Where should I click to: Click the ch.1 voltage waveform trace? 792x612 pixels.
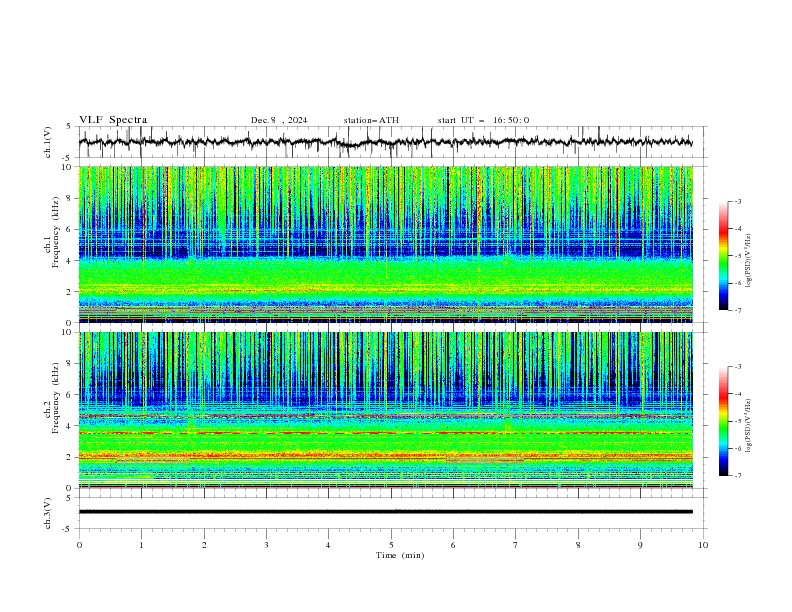(385, 142)
